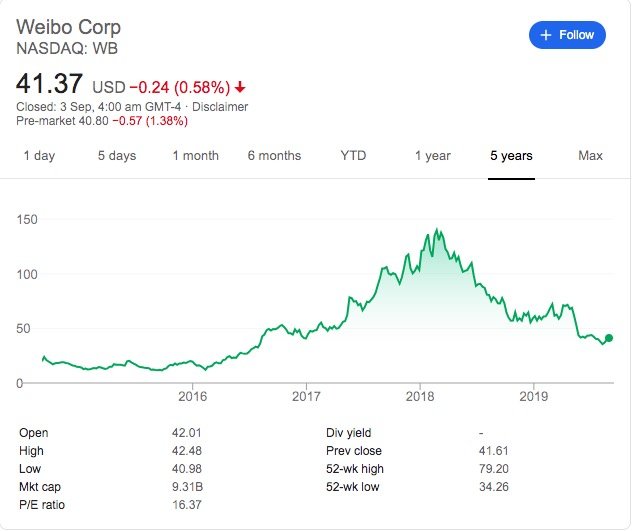Open the Disclaimer link
Viewport: 637px width, 531px height.
coord(220,107)
